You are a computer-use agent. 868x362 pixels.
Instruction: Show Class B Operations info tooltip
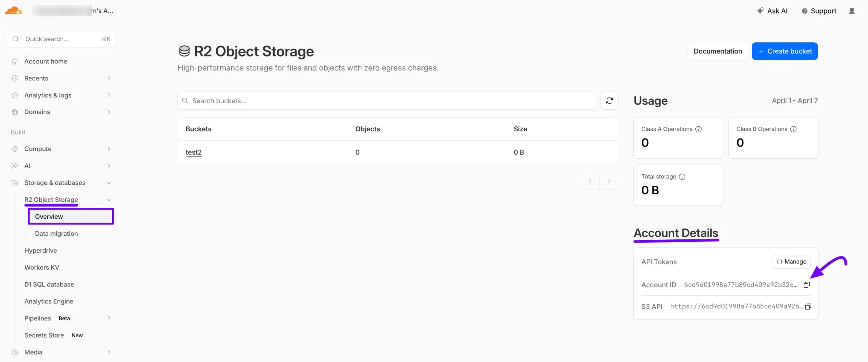[793, 129]
